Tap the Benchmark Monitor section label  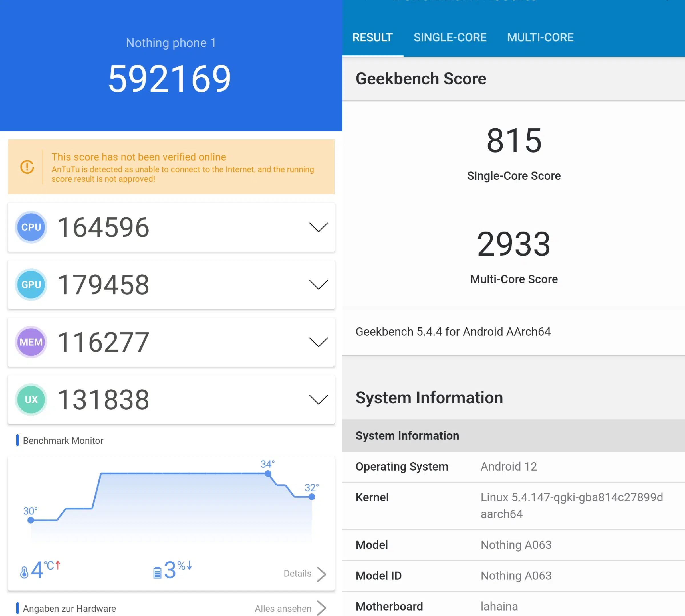coord(63,441)
